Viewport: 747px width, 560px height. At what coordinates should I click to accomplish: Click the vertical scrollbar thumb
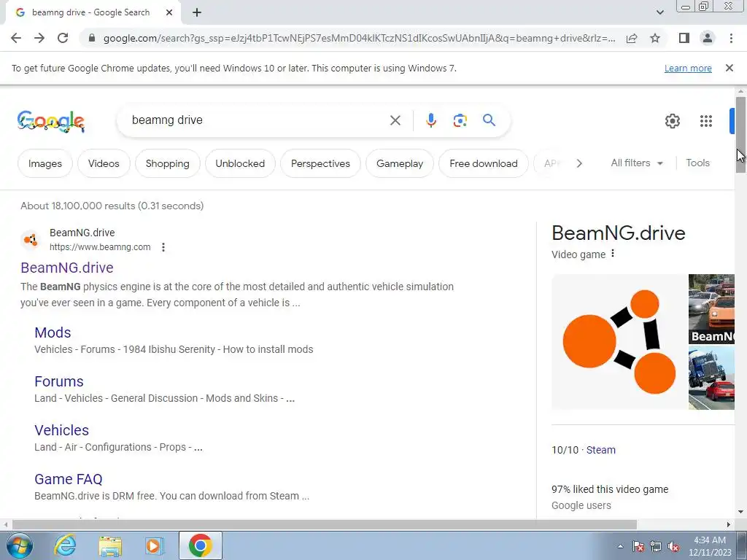pos(740,134)
